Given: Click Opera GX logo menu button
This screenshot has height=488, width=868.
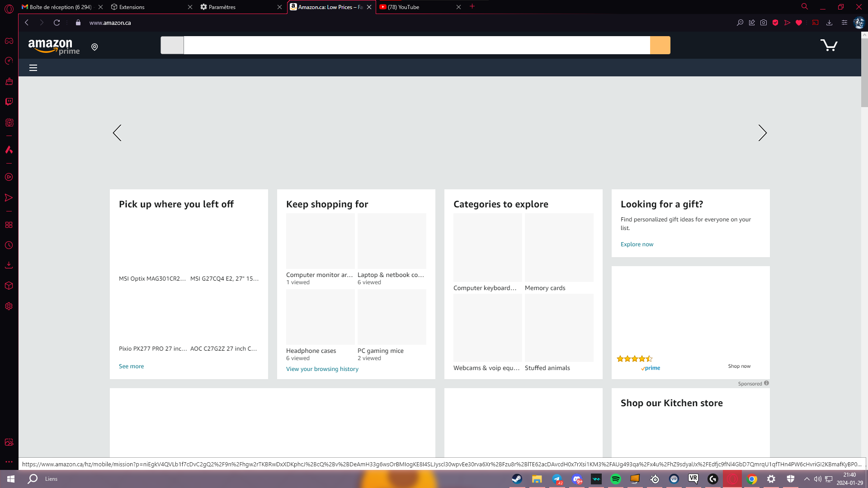Looking at the screenshot, I should 9,9.
